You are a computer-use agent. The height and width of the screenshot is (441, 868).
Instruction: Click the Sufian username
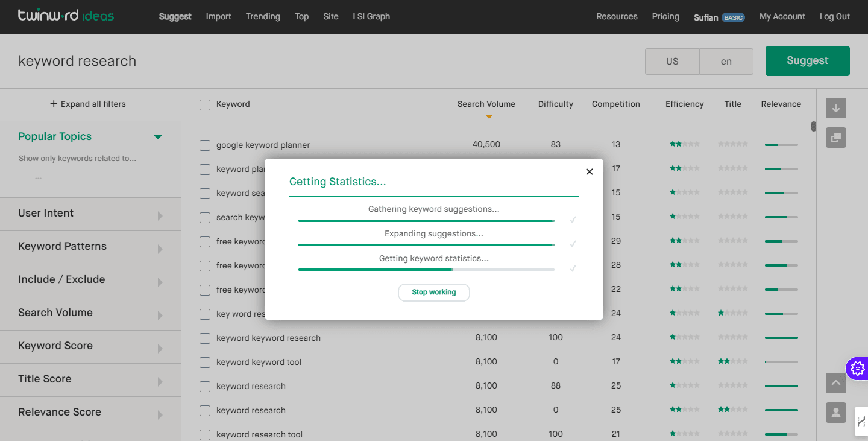click(x=706, y=17)
